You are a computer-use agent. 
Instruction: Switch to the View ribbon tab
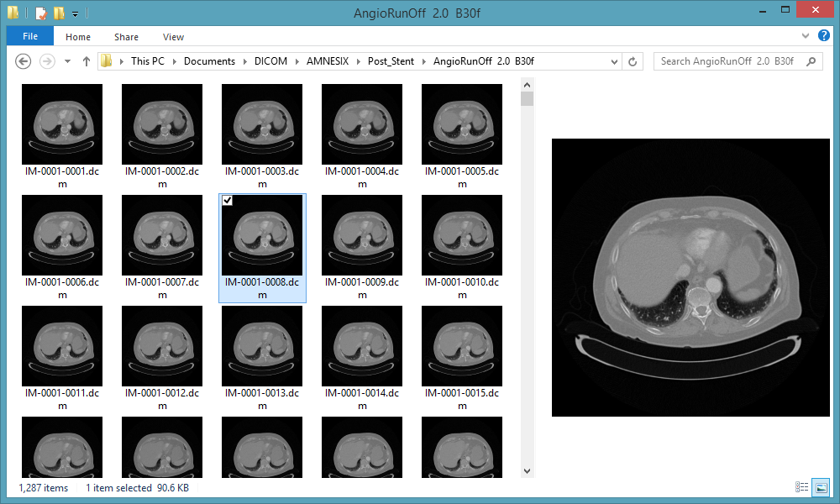click(x=173, y=37)
